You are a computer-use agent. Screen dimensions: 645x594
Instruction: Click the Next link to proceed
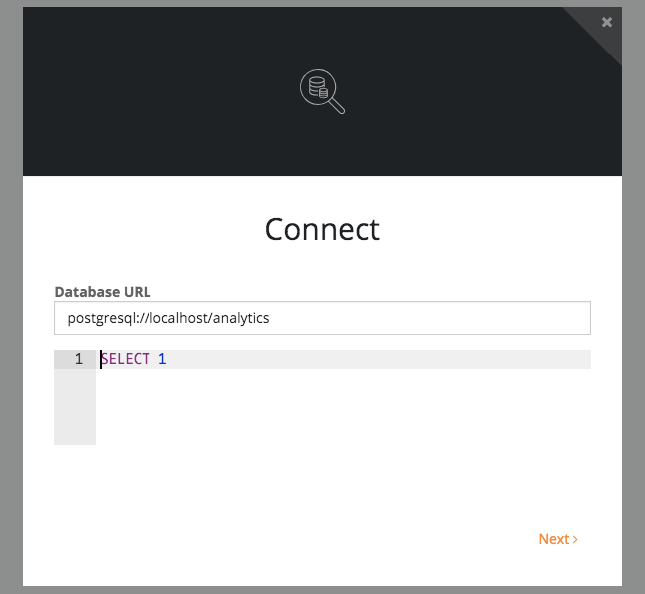[558, 539]
